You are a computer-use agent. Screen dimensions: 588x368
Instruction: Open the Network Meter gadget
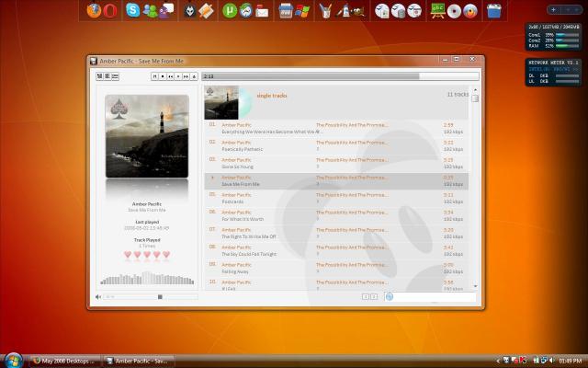[553, 72]
